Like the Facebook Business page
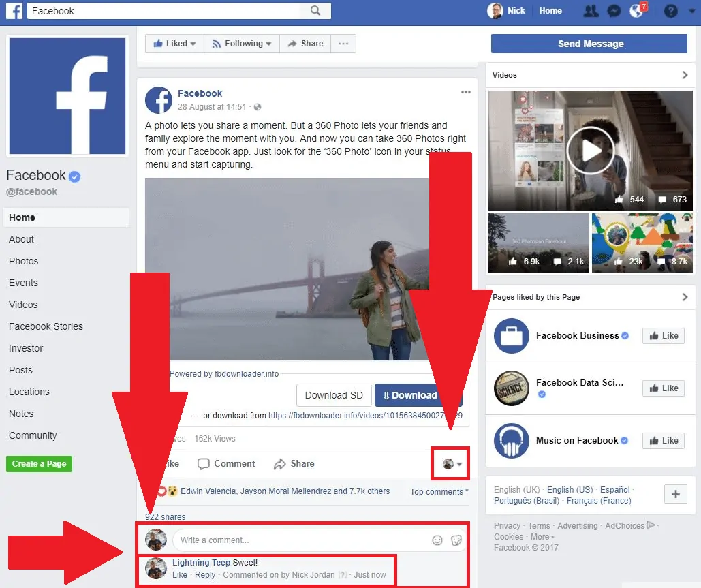Screen dimensions: 701x588 click(x=662, y=335)
